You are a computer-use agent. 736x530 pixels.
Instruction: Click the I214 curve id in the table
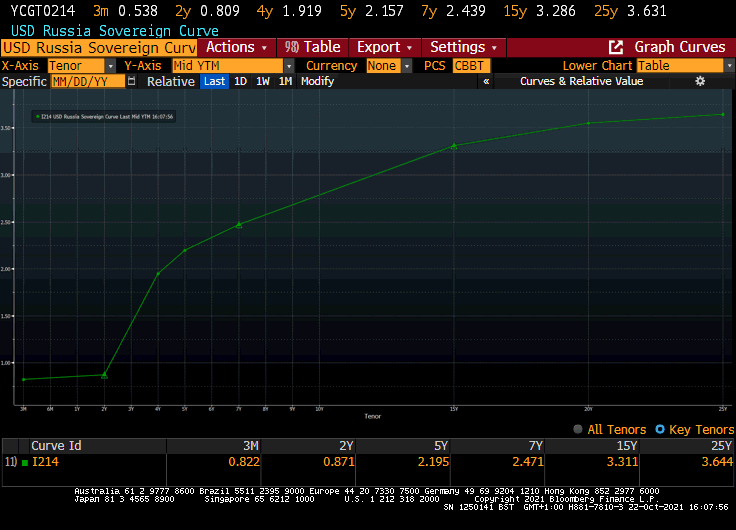tap(45, 462)
